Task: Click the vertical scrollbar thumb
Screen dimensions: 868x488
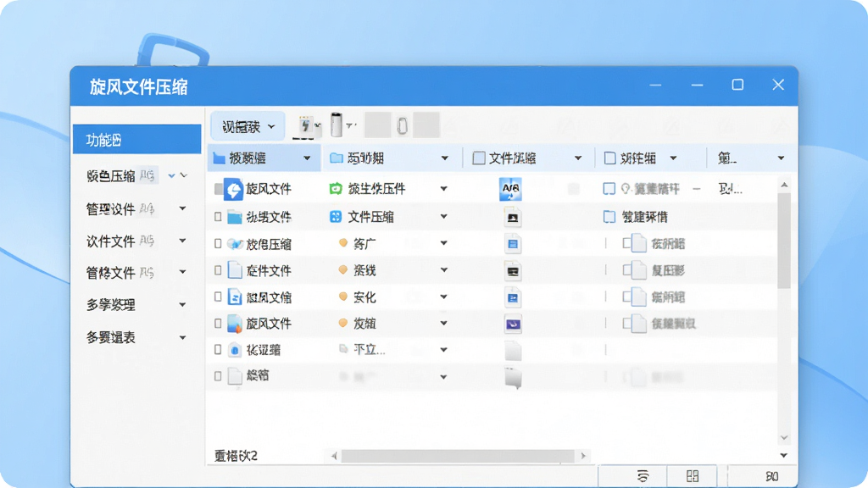Action: point(784,241)
